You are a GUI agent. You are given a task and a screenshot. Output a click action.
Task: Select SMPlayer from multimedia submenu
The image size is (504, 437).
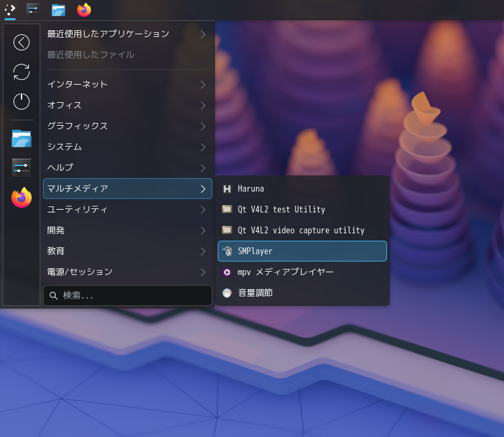pyautogui.click(x=302, y=251)
